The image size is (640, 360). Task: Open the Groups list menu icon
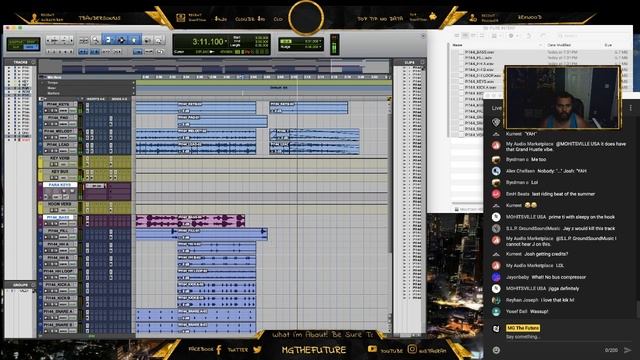click(33, 285)
